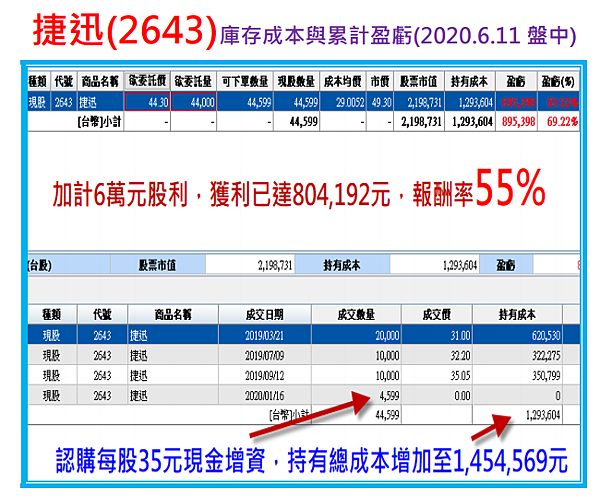Click the 可下單數量 column header
600x500 pixels.
pos(245,81)
